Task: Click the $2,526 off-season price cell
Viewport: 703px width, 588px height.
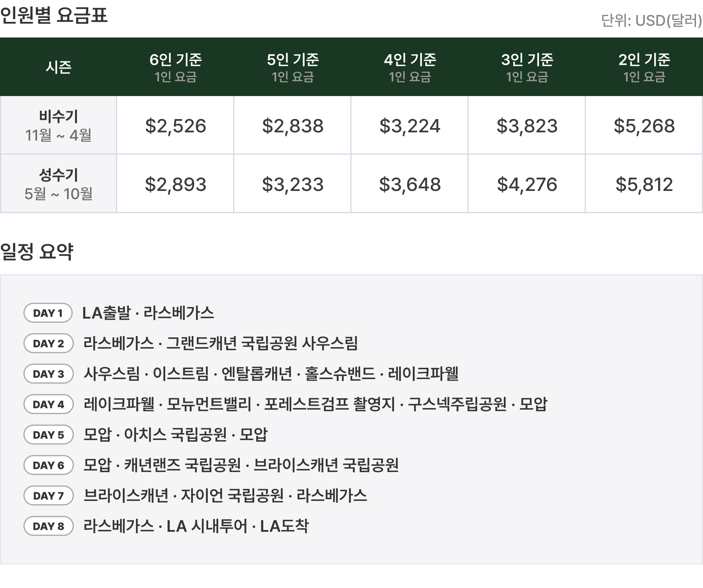Action: click(x=175, y=126)
